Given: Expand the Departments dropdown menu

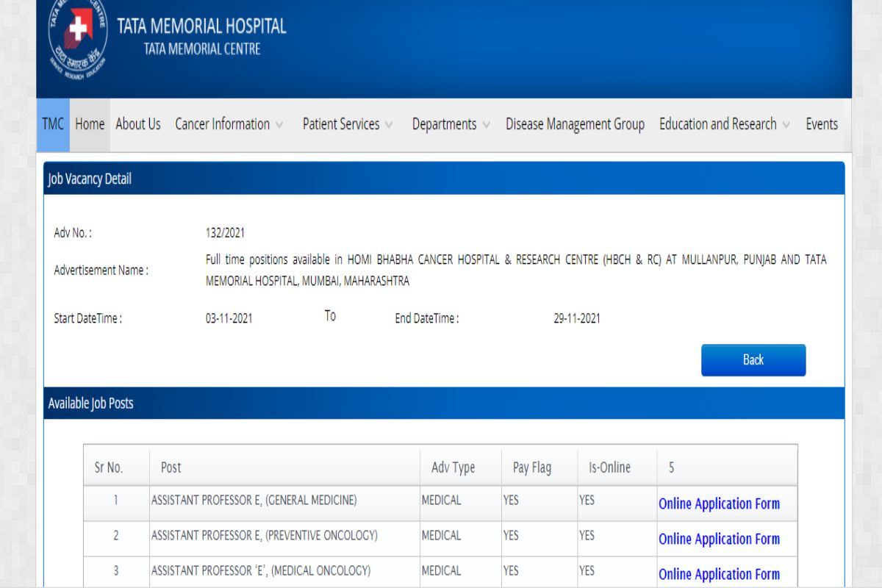Looking at the screenshot, I should tap(451, 124).
